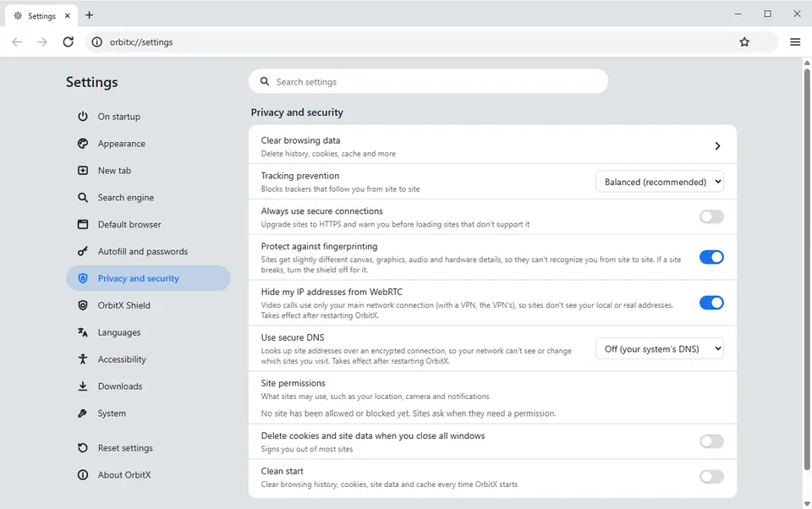Go forward with the forward arrow

(42, 42)
